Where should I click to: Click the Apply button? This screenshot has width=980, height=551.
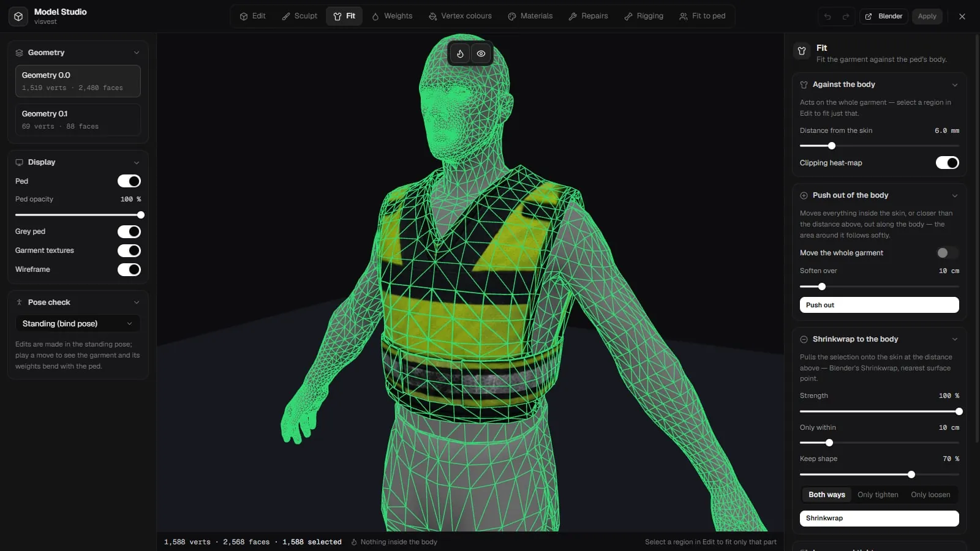[927, 17]
